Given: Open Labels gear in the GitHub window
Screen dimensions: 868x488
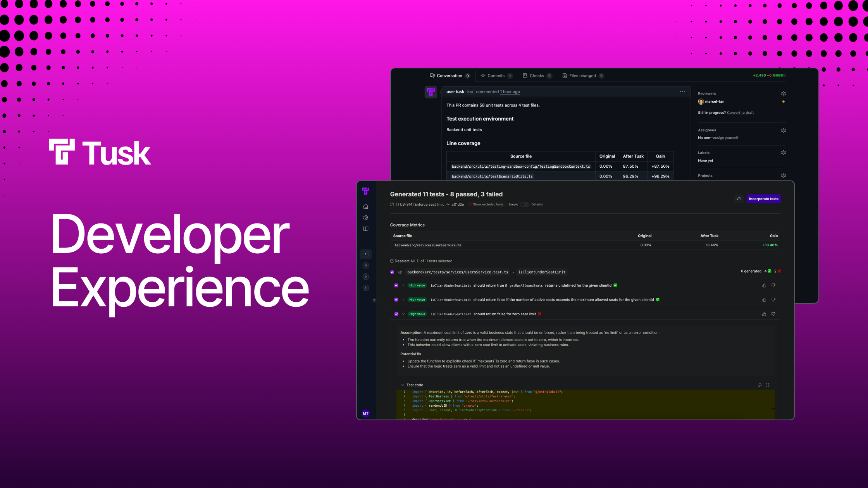Looking at the screenshot, I should [x=784, y=153].
